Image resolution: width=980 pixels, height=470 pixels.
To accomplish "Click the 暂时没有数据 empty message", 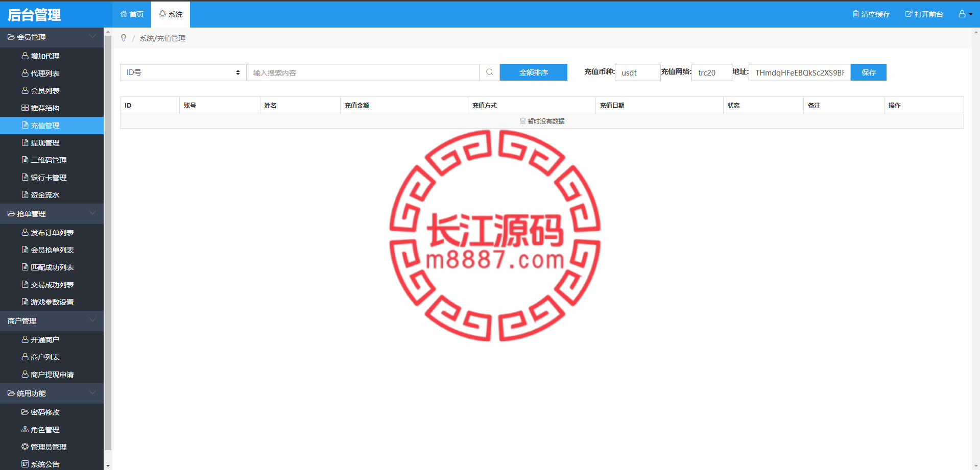I will pos(542,121).
